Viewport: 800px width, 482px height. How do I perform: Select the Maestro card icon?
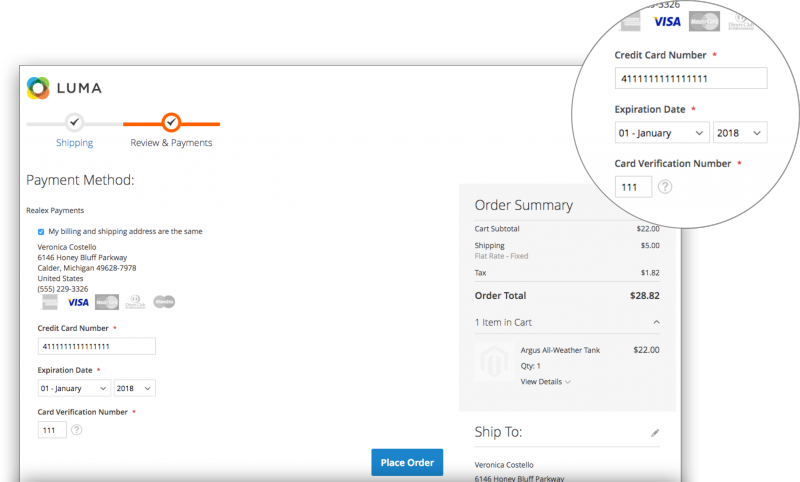click(x=164, y=301)
